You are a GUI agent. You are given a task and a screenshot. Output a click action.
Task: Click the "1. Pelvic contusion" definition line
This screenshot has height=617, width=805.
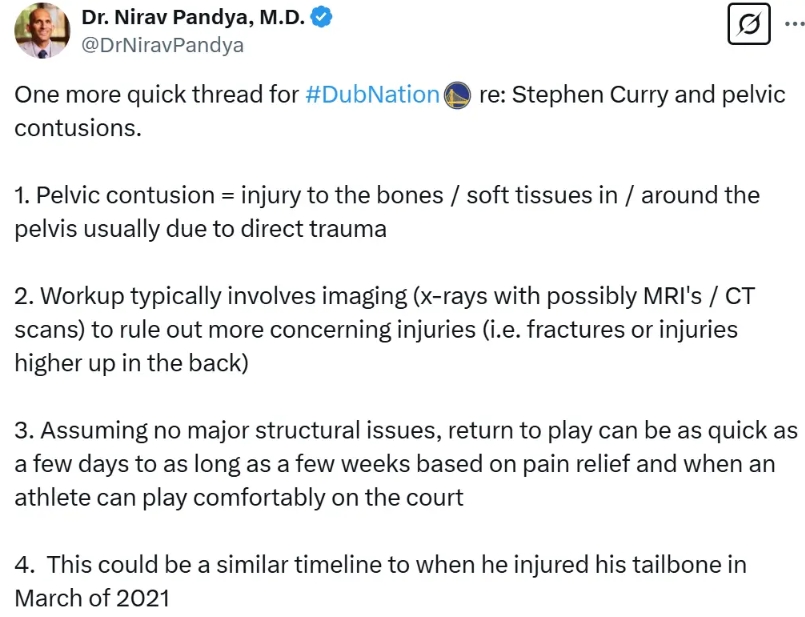click(x=115, y=195)
